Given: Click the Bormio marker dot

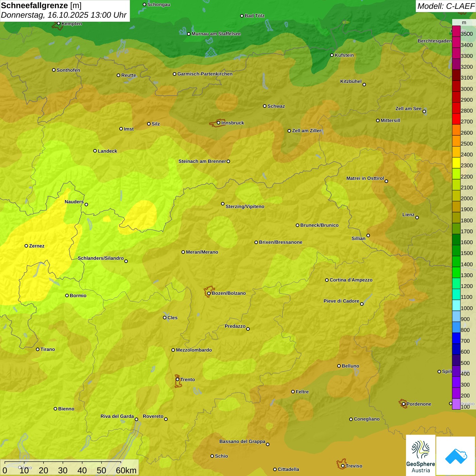Looking at the screenshot, I should point(67,295).
